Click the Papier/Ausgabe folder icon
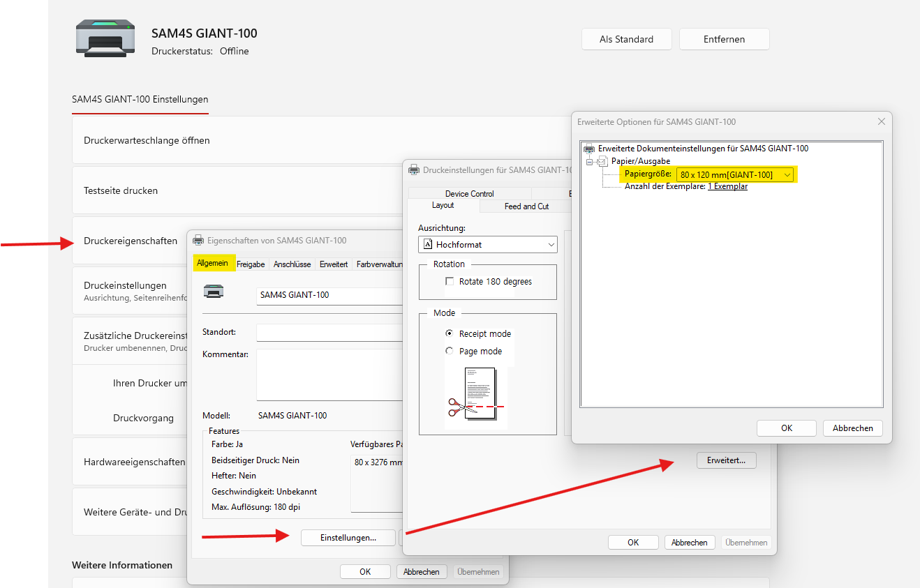Viewport: 920px width, 588px height. click(x=602, y=161)
